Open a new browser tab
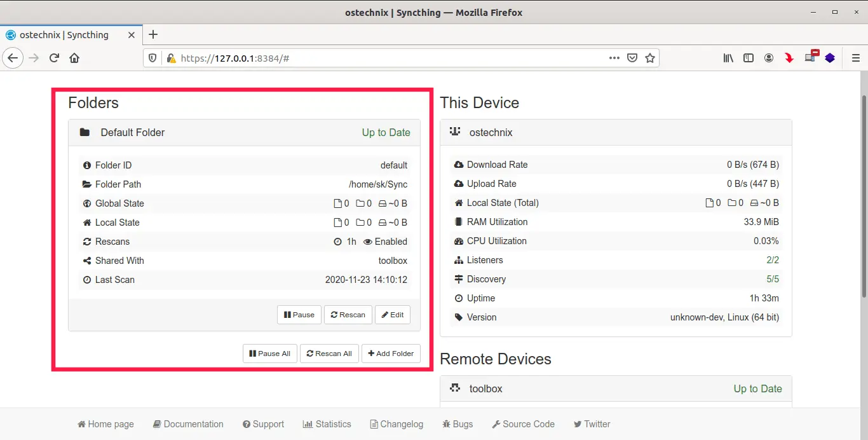The height and width of the screenshot is (440, 868). point(153,35)
